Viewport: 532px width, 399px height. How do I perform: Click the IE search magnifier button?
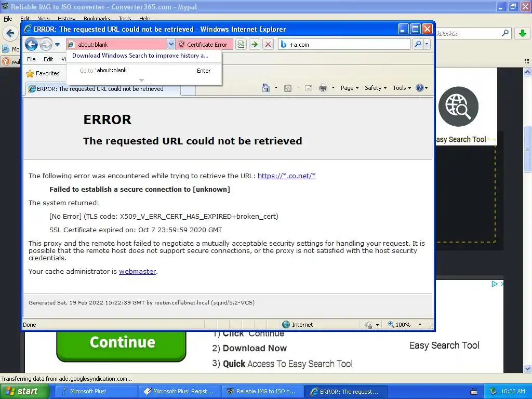(418, 45)
